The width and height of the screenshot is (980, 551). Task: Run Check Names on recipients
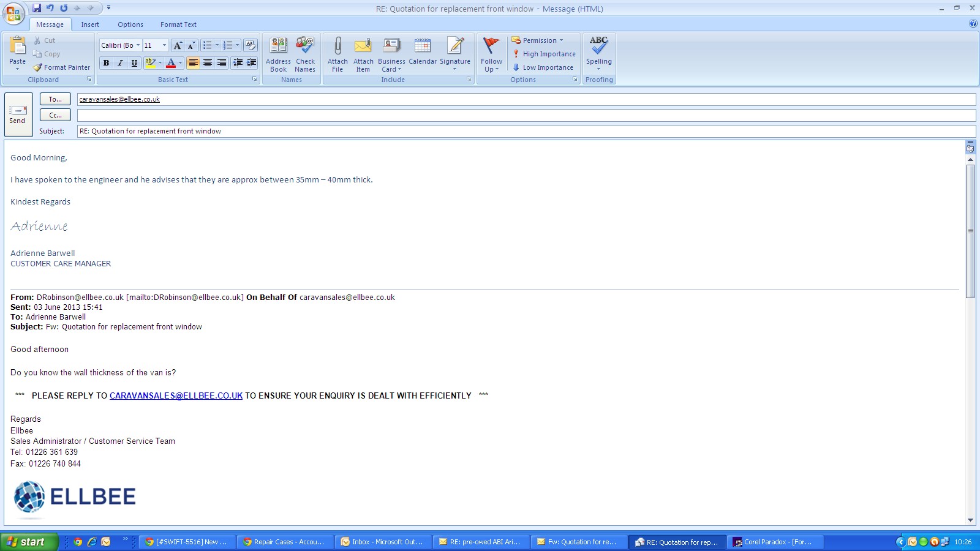(x=305, y=54)
